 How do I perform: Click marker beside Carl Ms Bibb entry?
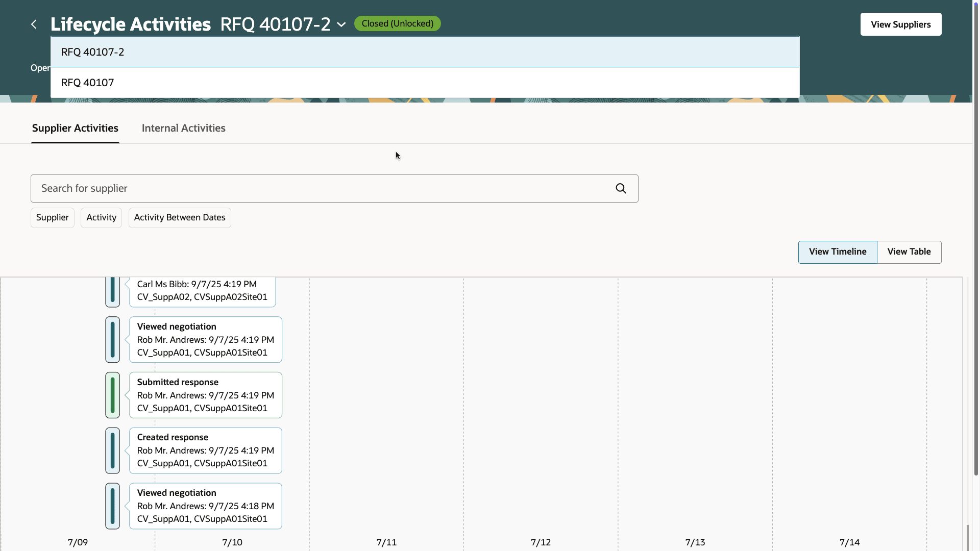coord(112,291)
